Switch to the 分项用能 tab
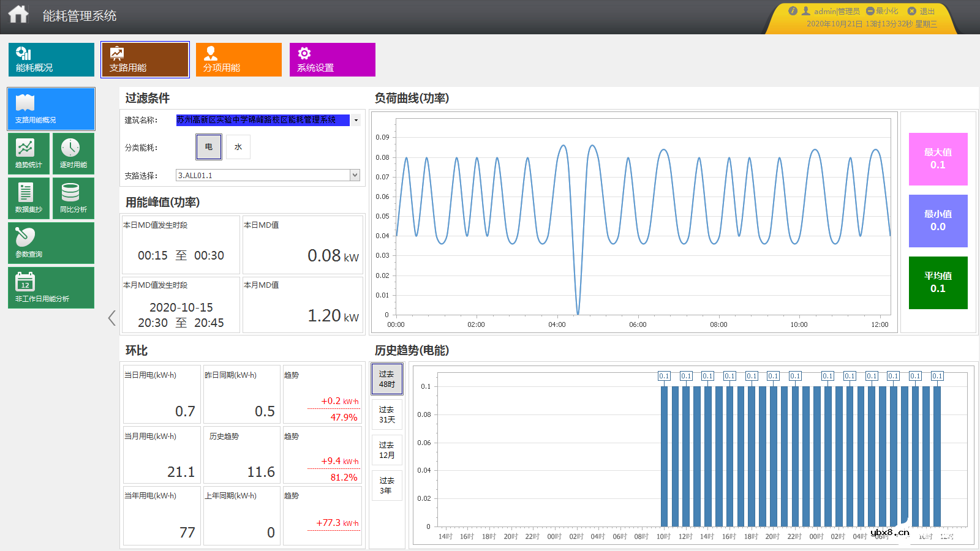980x551 pixels. [x=238, y=59]
